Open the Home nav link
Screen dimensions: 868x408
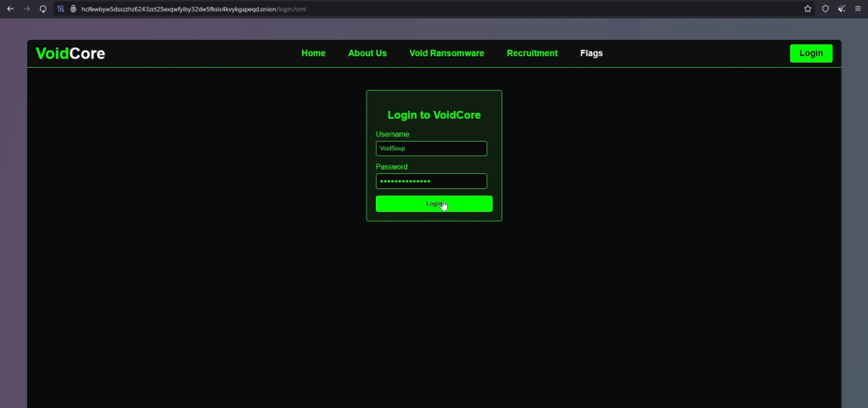point(313,53)
